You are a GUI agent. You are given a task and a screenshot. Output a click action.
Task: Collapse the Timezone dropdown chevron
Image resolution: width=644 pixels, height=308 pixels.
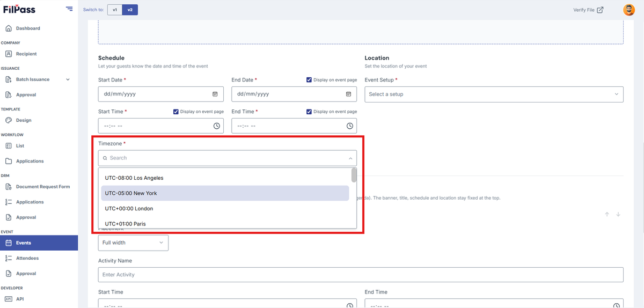(x=350, y=158)
